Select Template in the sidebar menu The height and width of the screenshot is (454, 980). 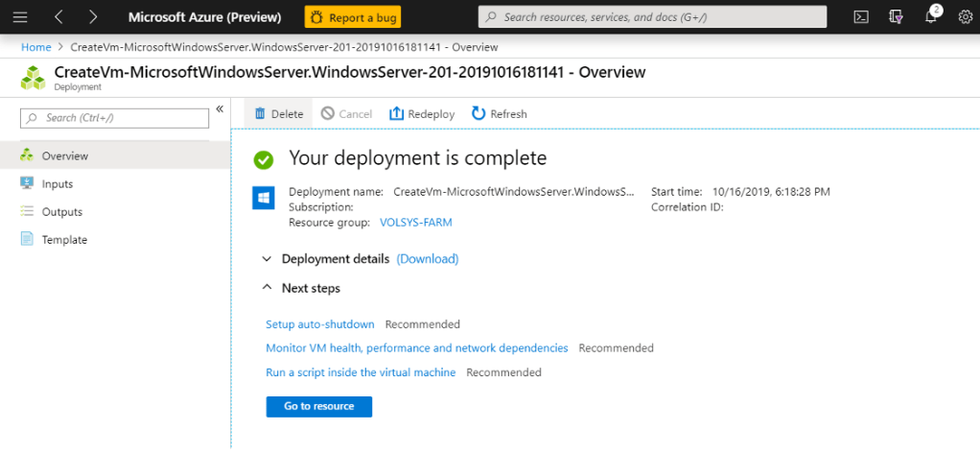[64, 240]
